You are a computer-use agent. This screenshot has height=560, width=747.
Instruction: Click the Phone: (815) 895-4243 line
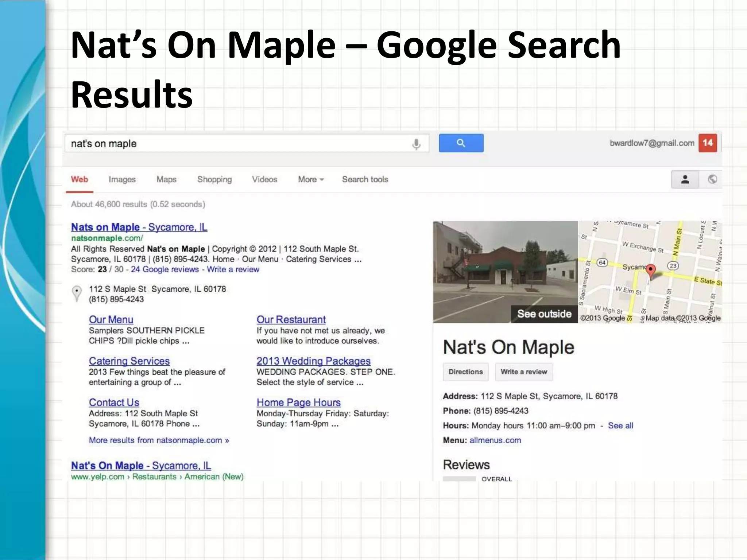[x=485, y=411]
